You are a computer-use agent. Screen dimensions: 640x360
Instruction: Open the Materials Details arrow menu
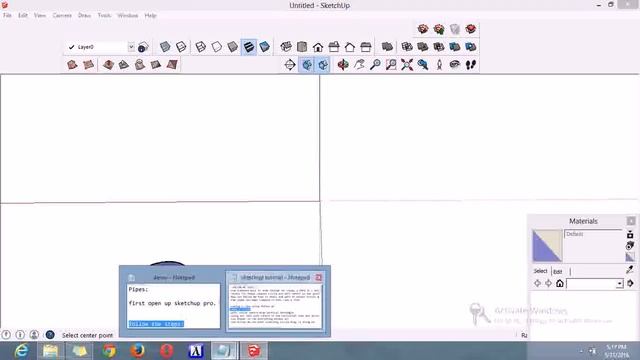pos(631,283)
